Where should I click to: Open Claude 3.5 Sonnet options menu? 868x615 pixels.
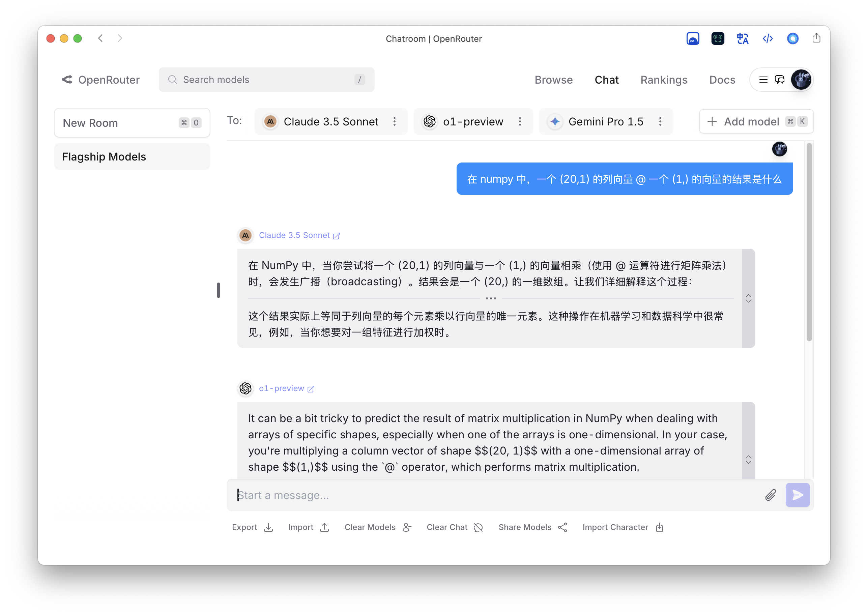pyautogui.click(x=394, y=122)
